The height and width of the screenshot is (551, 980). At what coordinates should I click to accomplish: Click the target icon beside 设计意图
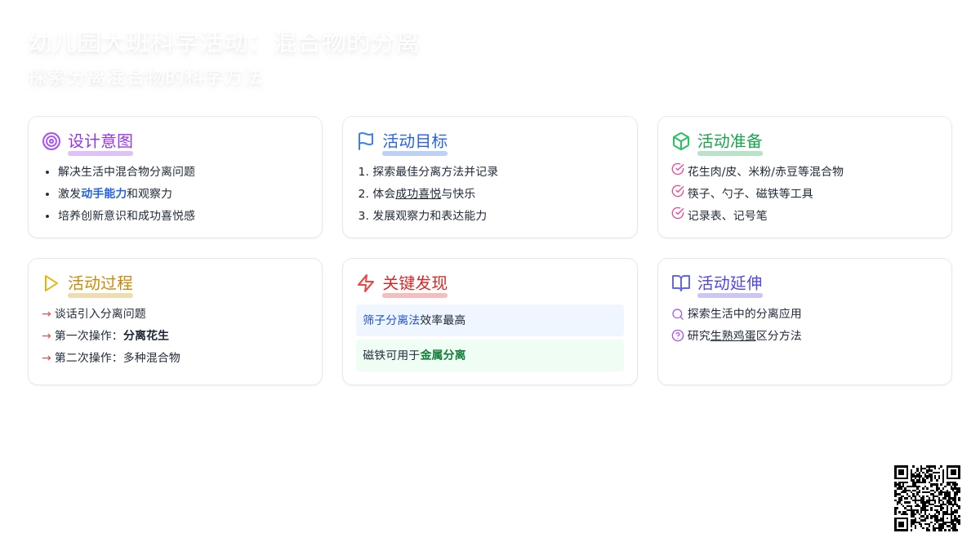click(51, 141)
